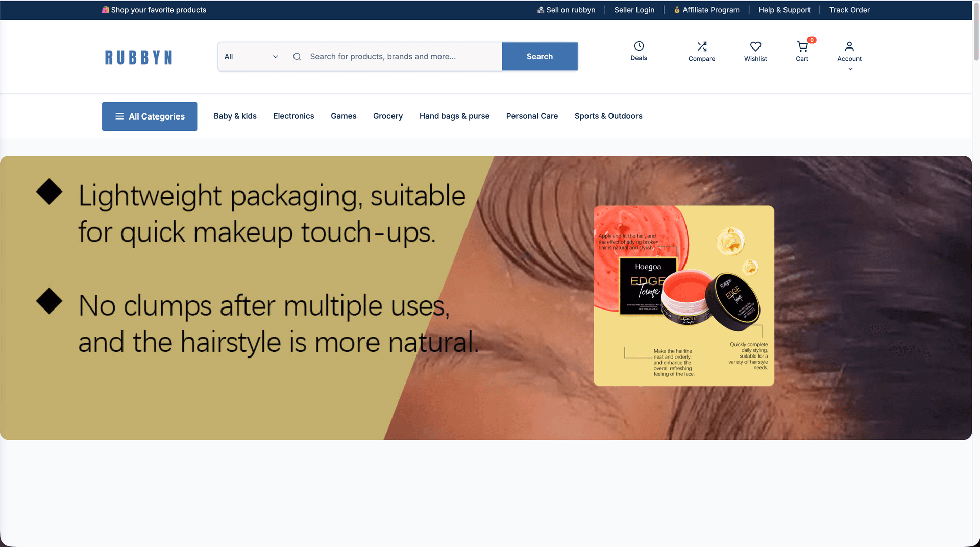Open the Account person icon
Screen dimensions: 980x547
click(849, 46)
